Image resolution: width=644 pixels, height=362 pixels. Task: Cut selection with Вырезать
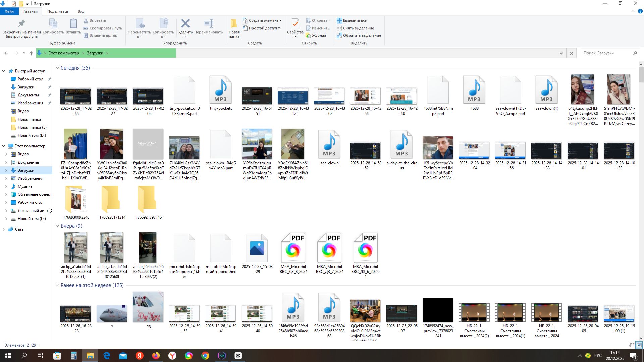click(x=95, y=20)
